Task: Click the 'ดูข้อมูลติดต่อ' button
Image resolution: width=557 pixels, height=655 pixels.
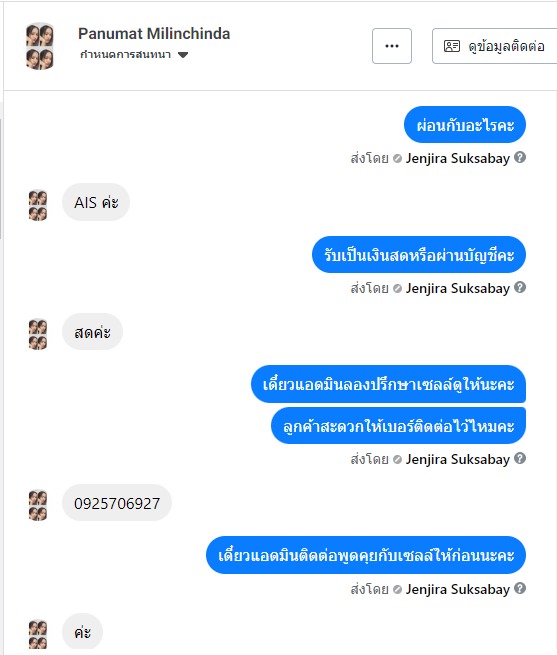Action: click(495, 46)
